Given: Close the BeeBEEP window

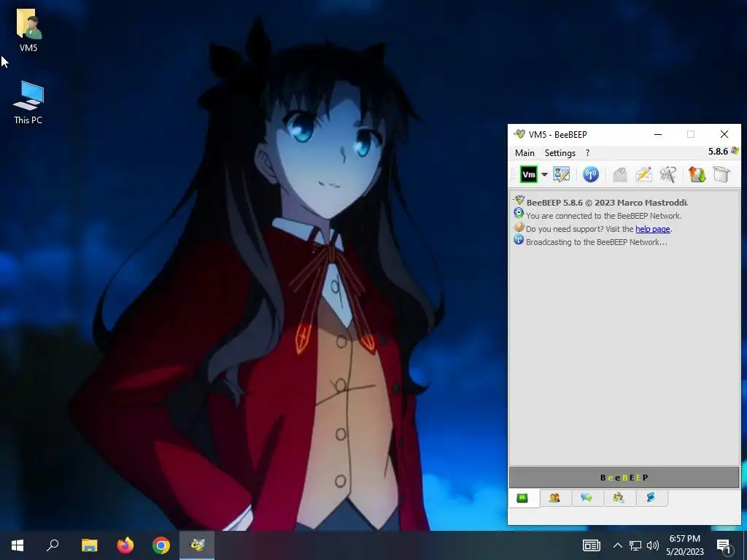Looking at the screenshot, I should 724,134.
